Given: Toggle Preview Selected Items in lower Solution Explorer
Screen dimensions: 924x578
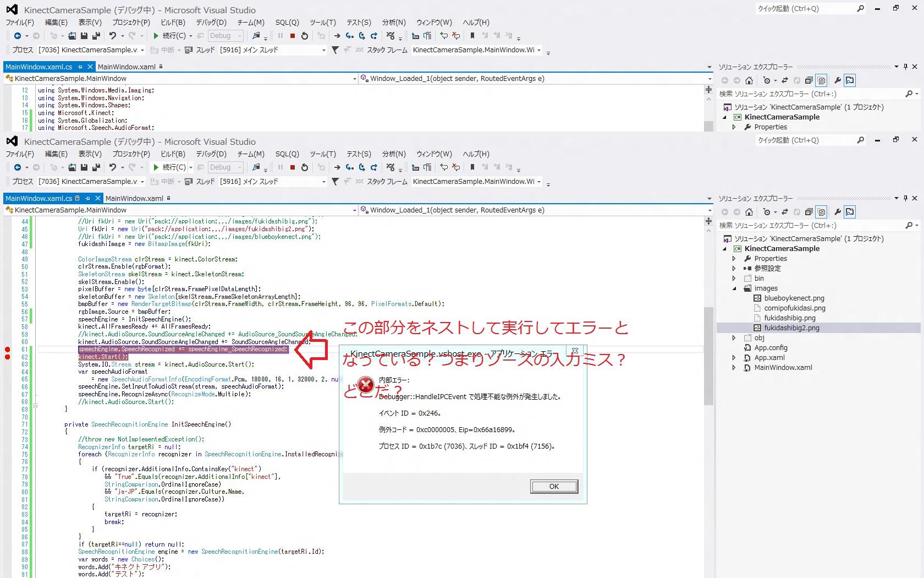Looking at the screenshot, I should coord(850,212).
